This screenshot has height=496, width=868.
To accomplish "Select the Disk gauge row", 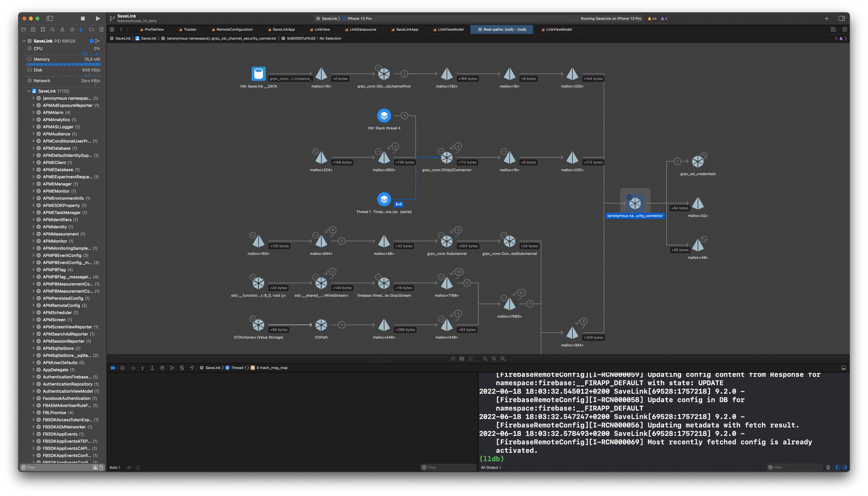I will click(x=63, y=71).
